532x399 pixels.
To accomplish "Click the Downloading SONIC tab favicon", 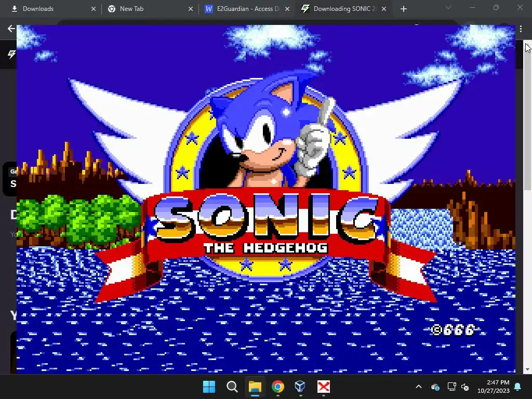I will pos(305,9).
